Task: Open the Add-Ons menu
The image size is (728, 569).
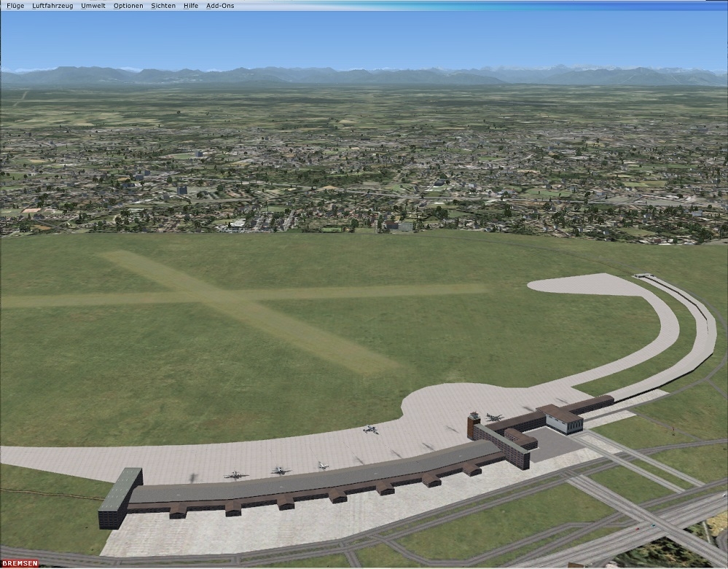Action: click(x=220, y=6)
